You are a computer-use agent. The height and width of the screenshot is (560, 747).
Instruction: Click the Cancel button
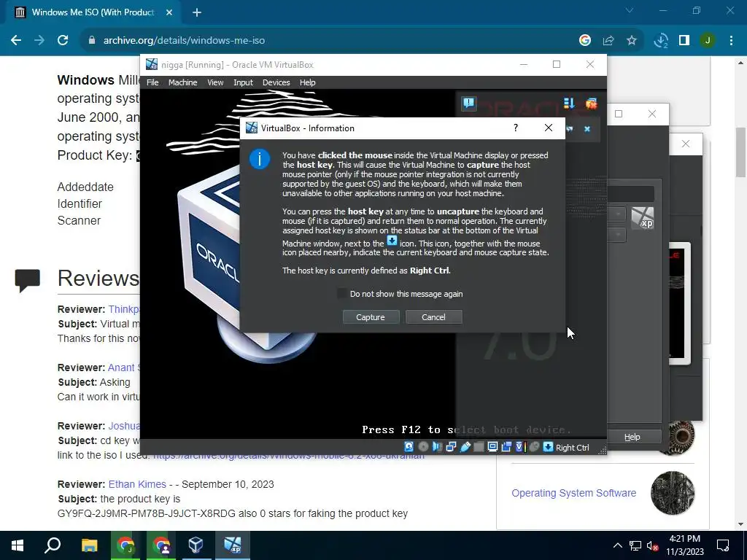point(433,317)
